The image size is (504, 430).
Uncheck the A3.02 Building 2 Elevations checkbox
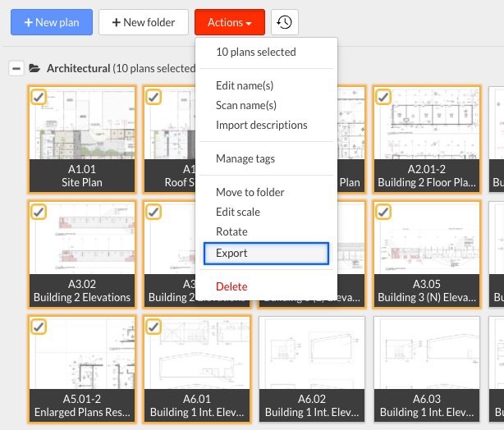[x=39, y=212]
